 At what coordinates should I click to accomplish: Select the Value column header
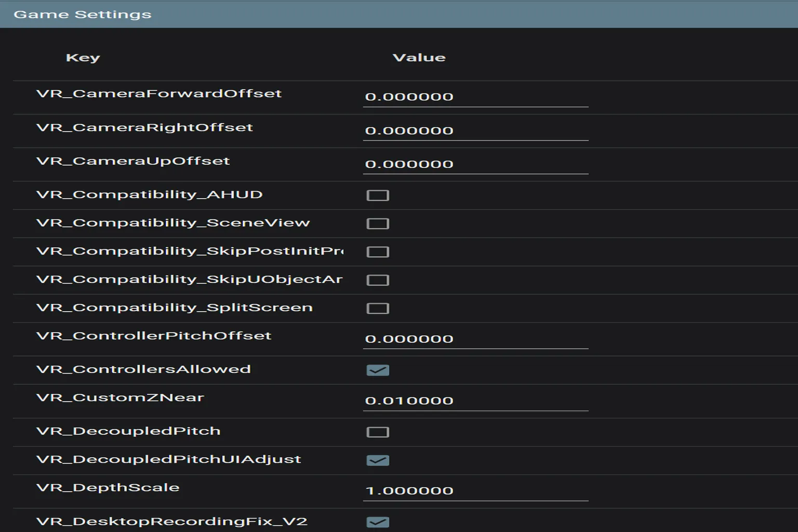pyautogui.click(x=419, y=58)
